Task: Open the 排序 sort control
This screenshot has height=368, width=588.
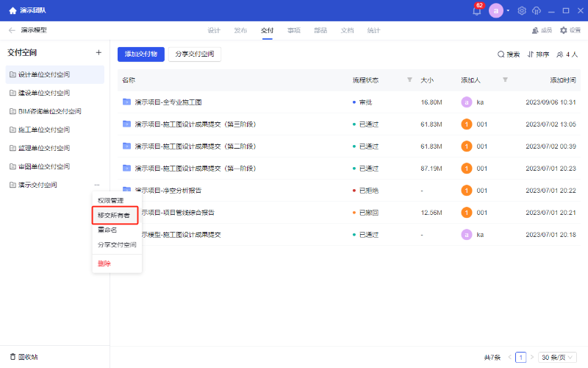Action: pyautogui.click(x=538, y=54)
